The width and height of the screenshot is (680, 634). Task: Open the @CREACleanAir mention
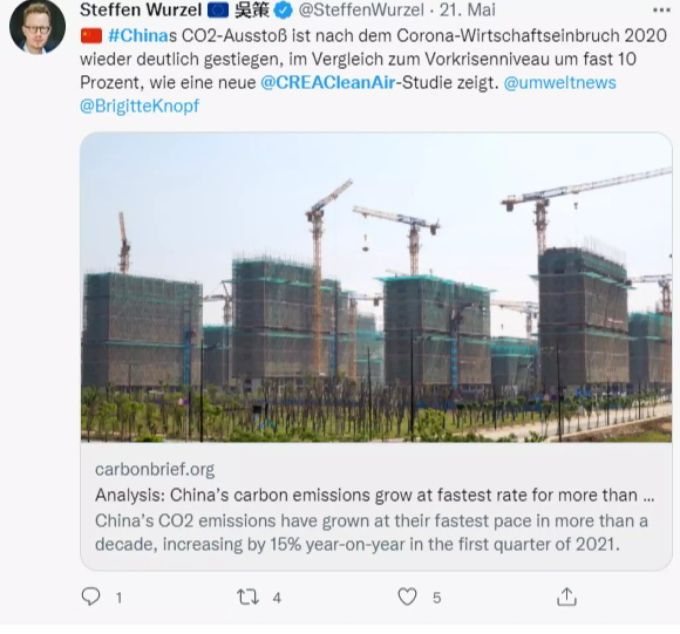pyautogui.click(x=328, y=82)
